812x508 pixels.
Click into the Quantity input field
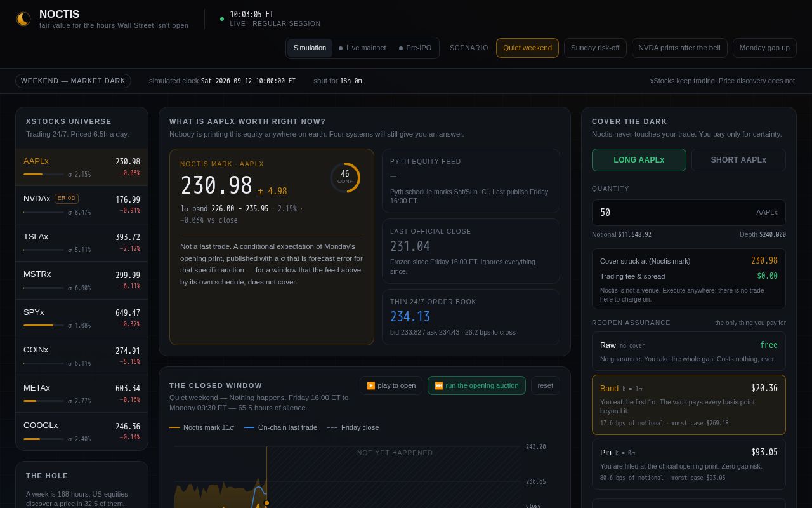(689, 213)
